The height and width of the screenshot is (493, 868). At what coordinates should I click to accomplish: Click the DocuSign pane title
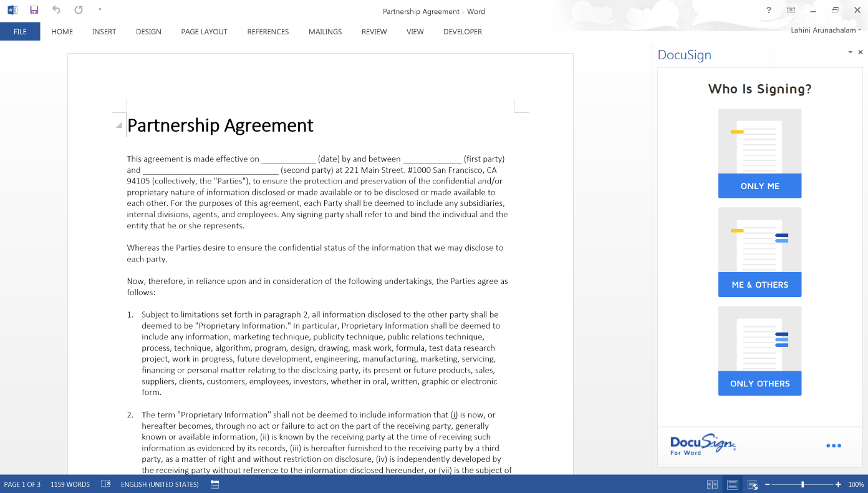pyautogui.click(x=684, y=55)
